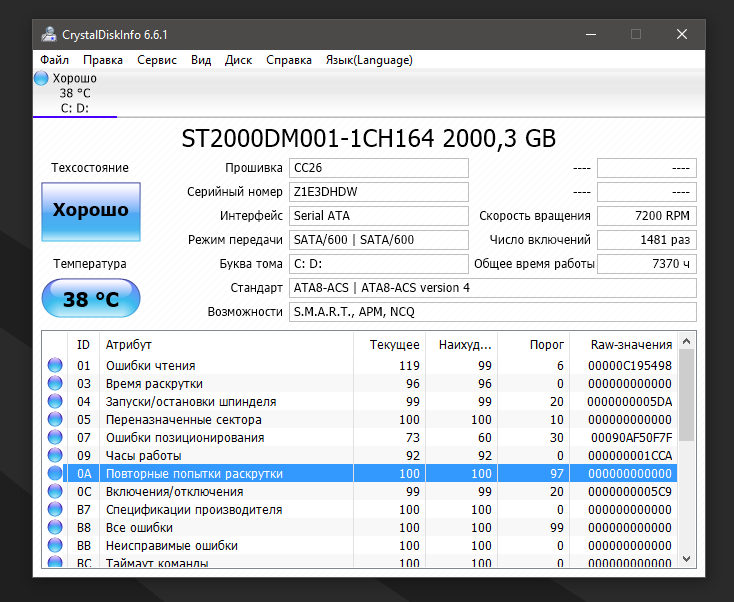
Task: Click the Атрибут column header
Action: [227, 345]
